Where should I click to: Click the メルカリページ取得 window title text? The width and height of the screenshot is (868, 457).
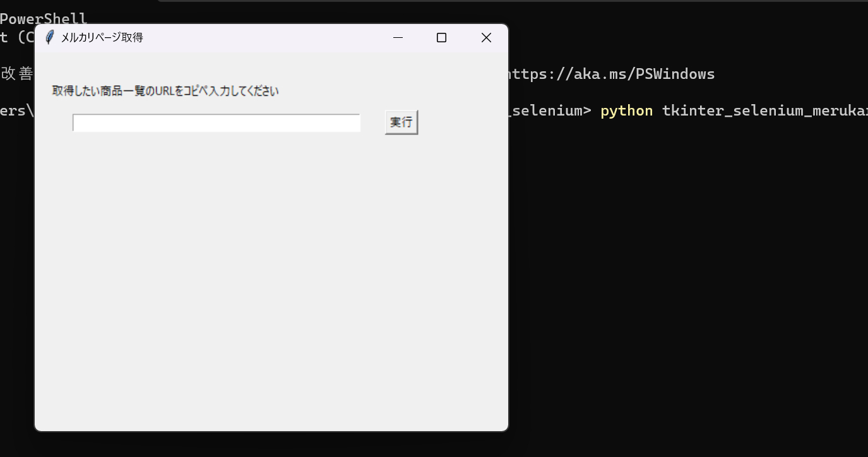[102, 38]
